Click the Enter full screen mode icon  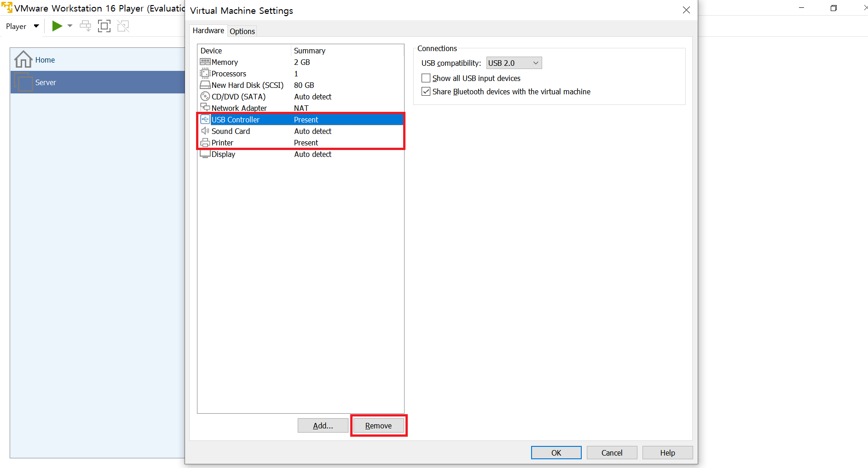coord(104,26)
